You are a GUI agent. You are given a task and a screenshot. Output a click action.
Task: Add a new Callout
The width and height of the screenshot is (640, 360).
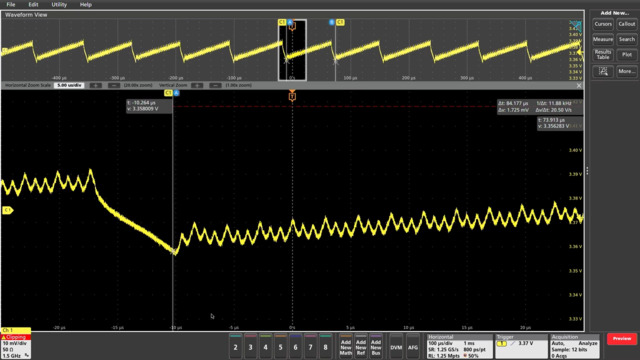pos(627,24)
